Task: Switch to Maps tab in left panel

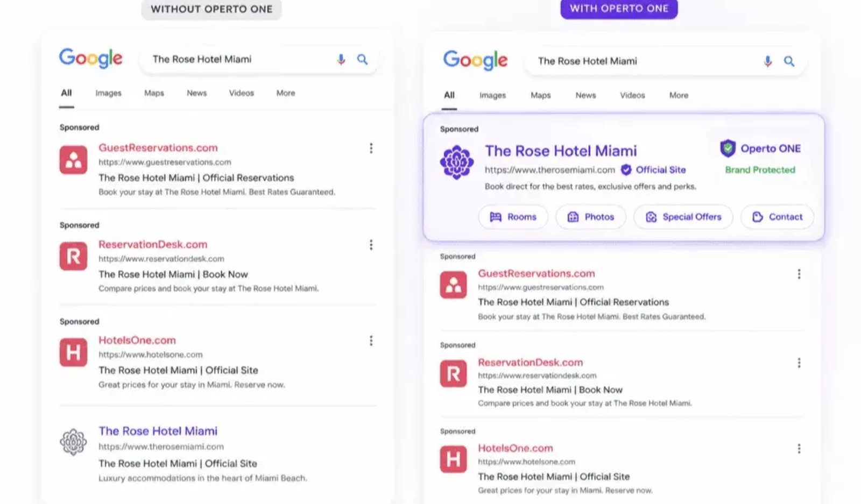Action: [x=154, y=93]
